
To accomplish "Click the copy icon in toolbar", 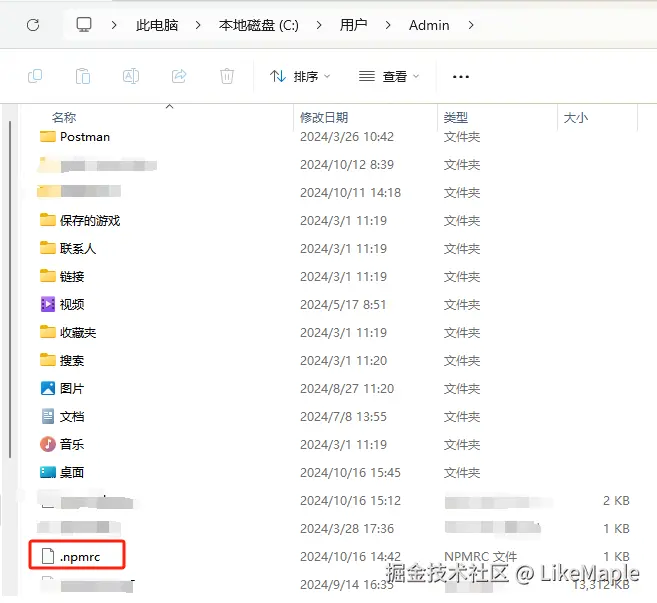I will [35, 76].
